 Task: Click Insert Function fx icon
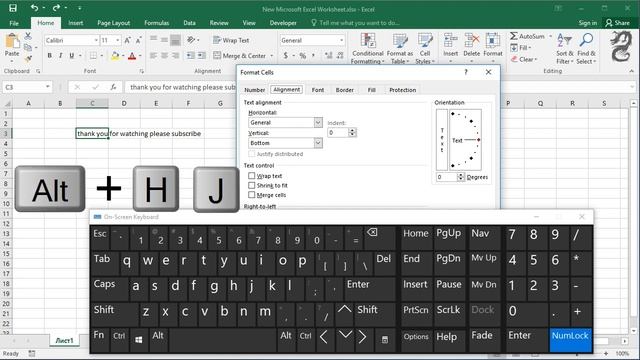tap(113, 87)
